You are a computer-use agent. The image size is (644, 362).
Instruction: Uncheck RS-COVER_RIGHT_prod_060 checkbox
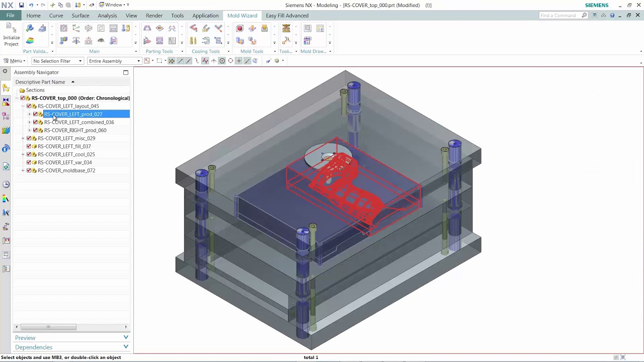[35, 130]
